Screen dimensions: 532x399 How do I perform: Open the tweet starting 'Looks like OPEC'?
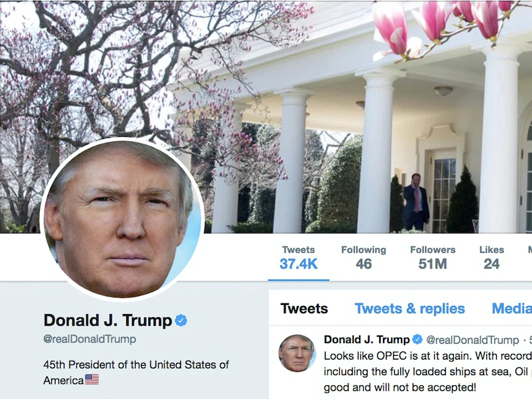[x=428, y=371]
